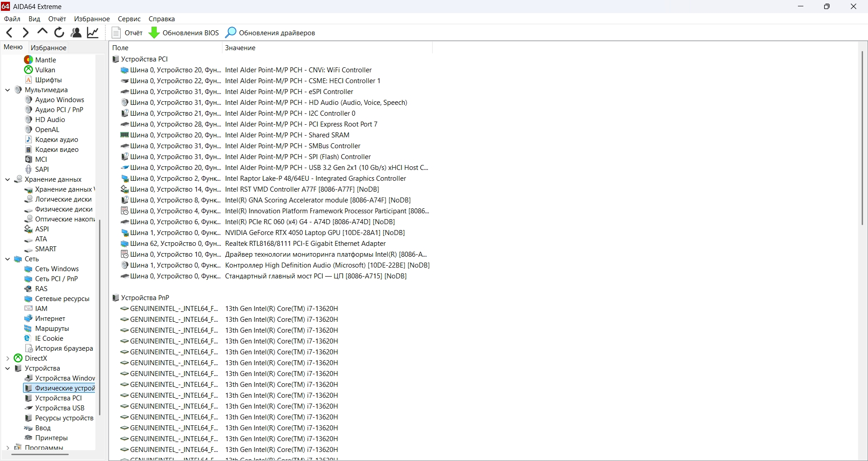Click Integrated Graphics Controller row icon
The width and height of the screenshot is (868, 461).
point(125,179)
